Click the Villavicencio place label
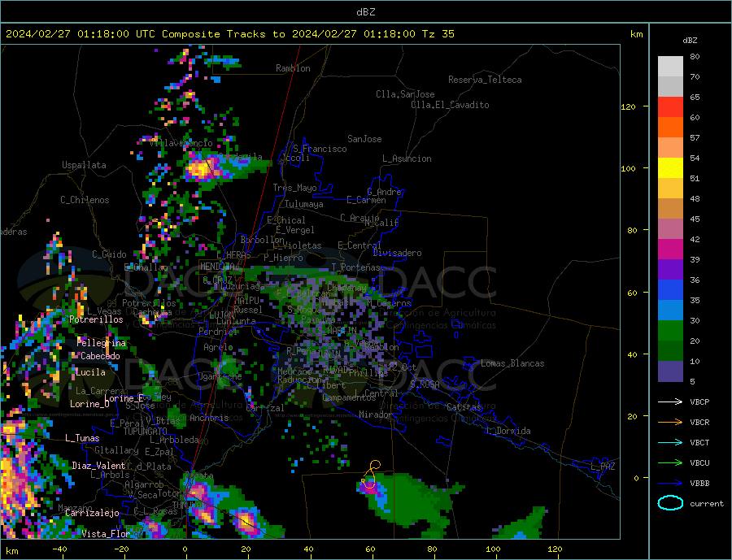 tap(181, 143)
